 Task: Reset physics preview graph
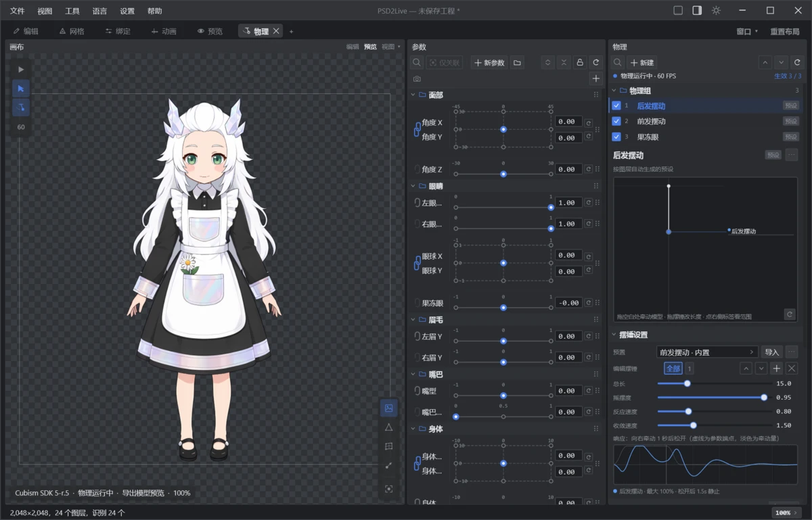point(789,314)
